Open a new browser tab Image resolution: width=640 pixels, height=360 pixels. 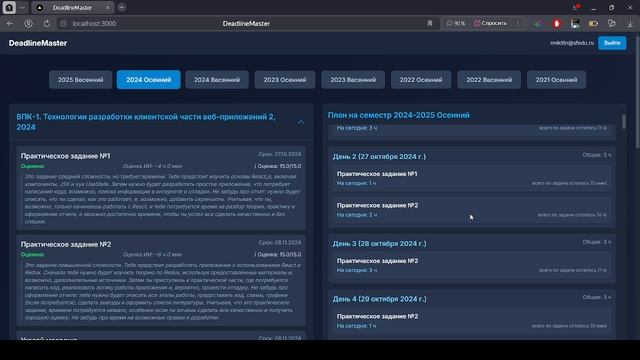point(122,7)
